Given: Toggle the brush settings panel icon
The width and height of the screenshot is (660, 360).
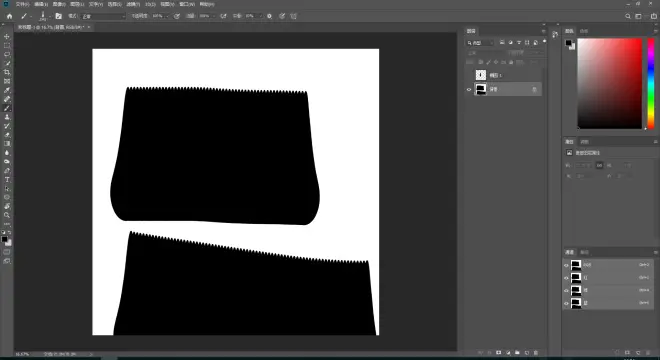Looking at the screenshot, I should click(x=59, y=16).
